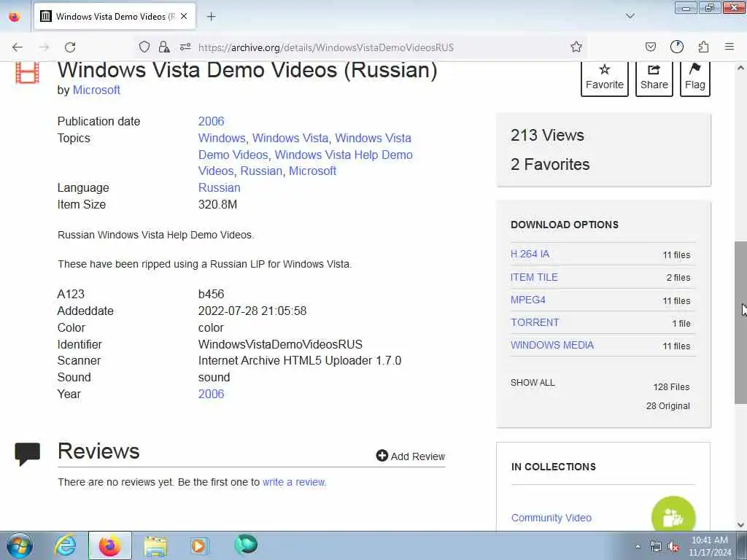The image size is (747, 560).
Task: Open a new browser tab
Action: tap(211, 17)
